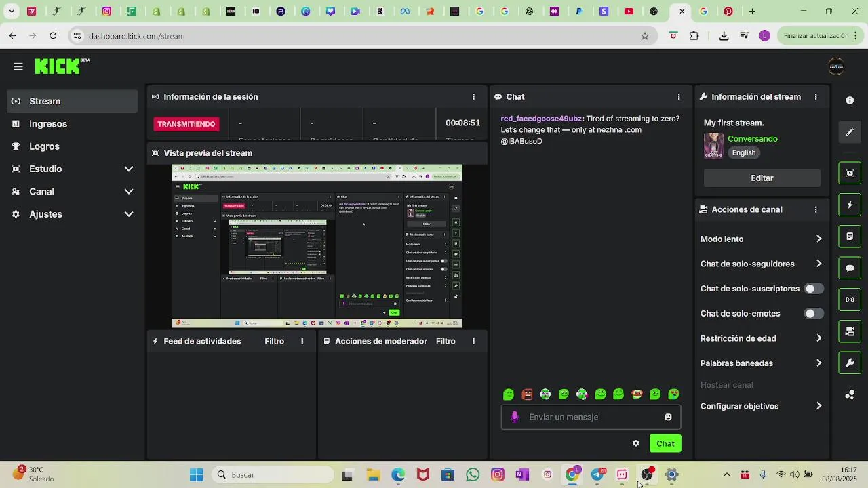This screenshot has width=868, height=488.
Task: Toggle the stream preview widget icon
Action: (x=850, y=174)
